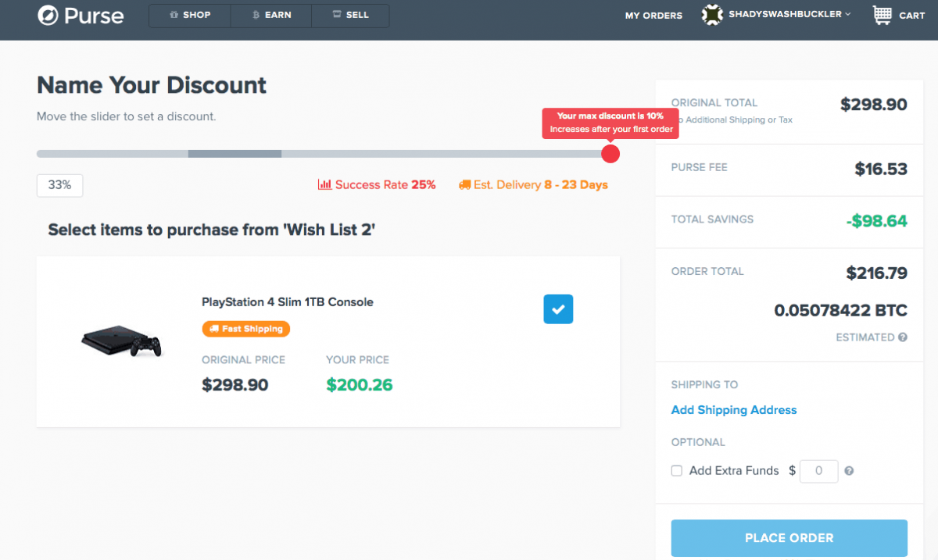Click the Fast Shipping badge
The image size is (938, 560).
click(x=246, y=329)
